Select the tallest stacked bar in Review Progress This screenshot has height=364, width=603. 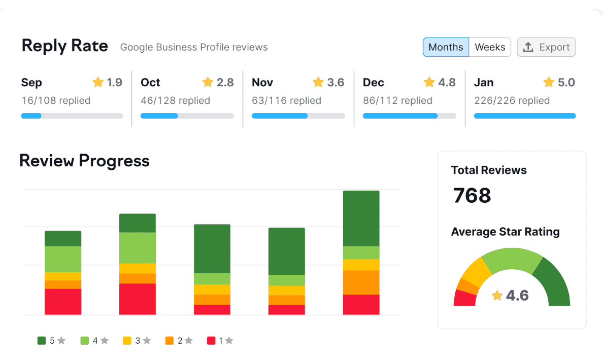(x=361, y=253)
